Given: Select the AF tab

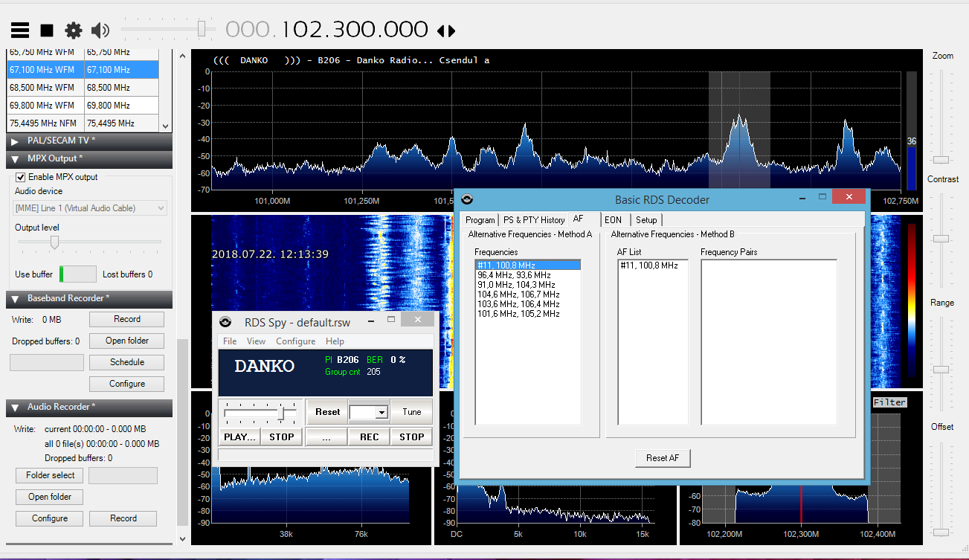Looking at the screenshot, I should pos(579,219).
